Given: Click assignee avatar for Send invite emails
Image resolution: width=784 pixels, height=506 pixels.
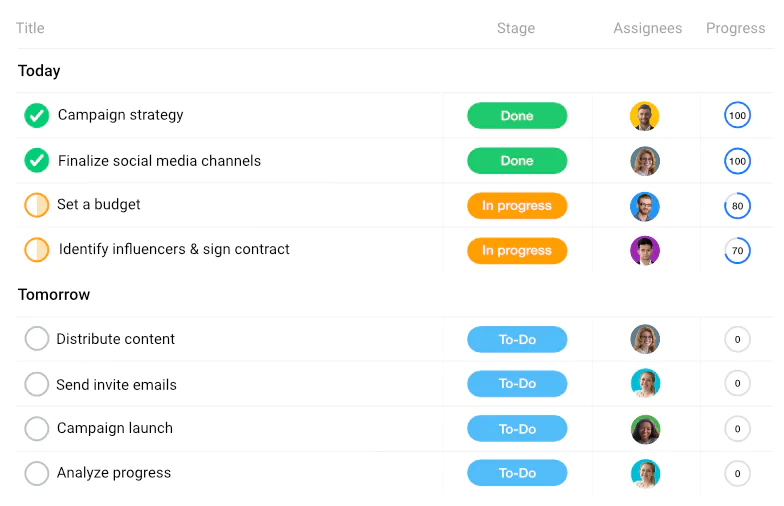Looking at the screenshot, I should [645, 384].
